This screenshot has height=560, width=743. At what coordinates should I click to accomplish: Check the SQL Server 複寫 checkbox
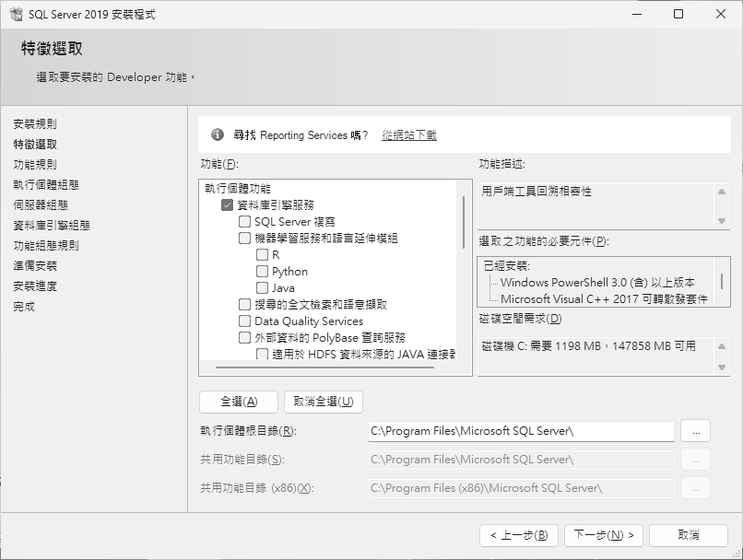tap(244, 222)
